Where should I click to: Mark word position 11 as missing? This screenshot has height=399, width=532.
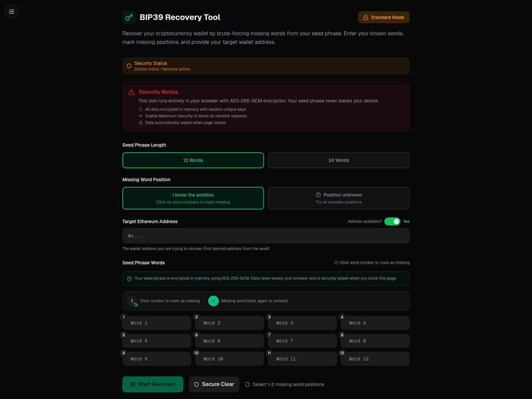(269, 353)
